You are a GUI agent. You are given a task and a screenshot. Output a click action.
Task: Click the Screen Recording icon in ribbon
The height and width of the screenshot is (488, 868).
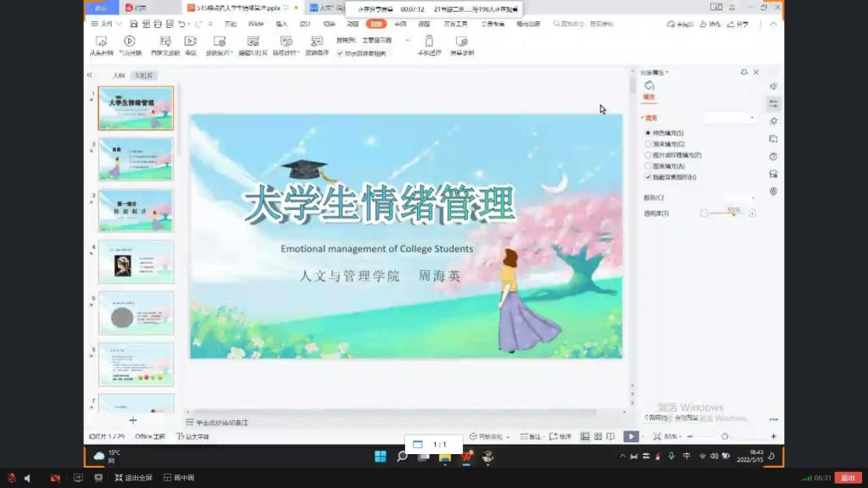pyautogui.click(x=461, y=41)
